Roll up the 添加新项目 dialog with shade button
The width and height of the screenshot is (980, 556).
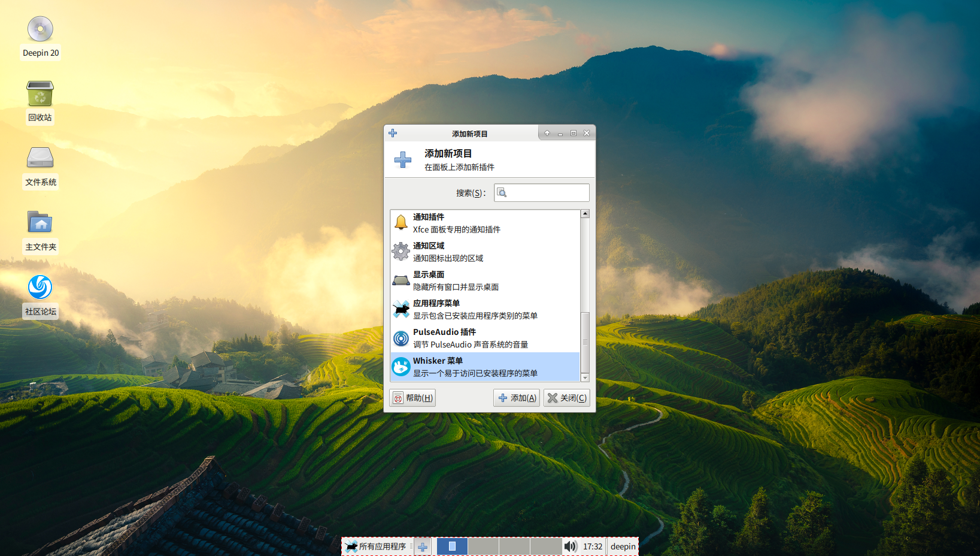(547, 133)
